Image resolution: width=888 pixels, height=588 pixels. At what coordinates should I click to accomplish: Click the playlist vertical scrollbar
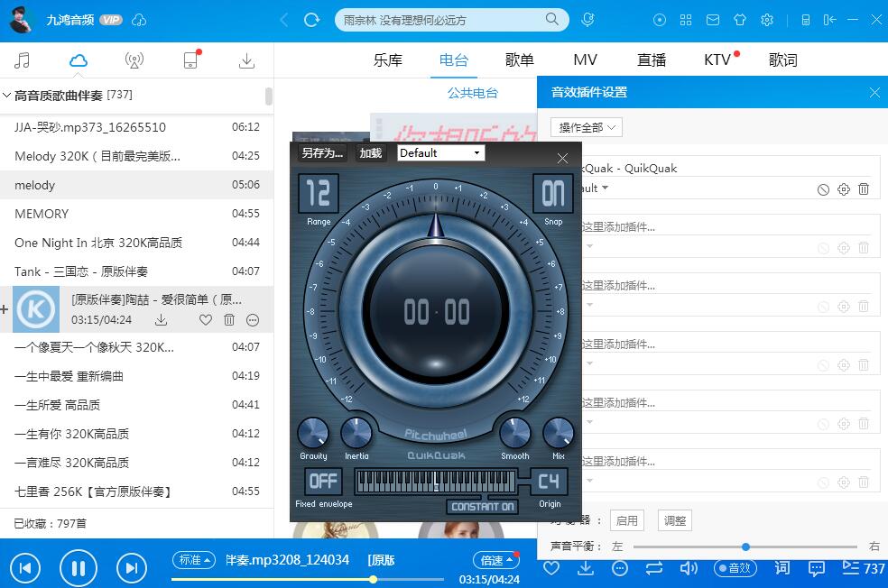pyautogui.click(x=268, y=96)
